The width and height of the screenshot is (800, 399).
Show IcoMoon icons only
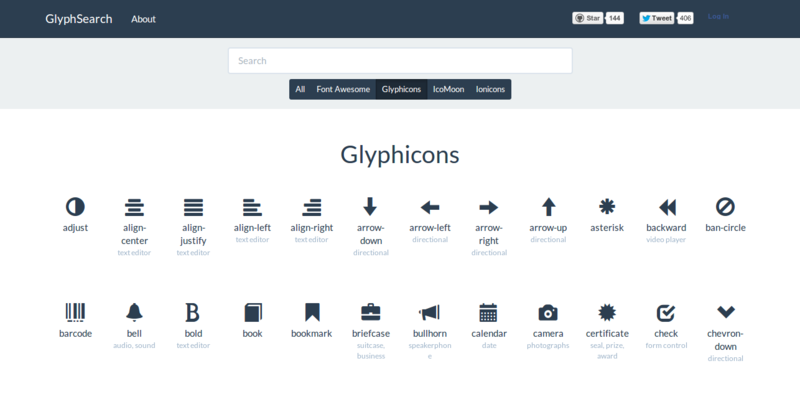[x=448, y=89]
